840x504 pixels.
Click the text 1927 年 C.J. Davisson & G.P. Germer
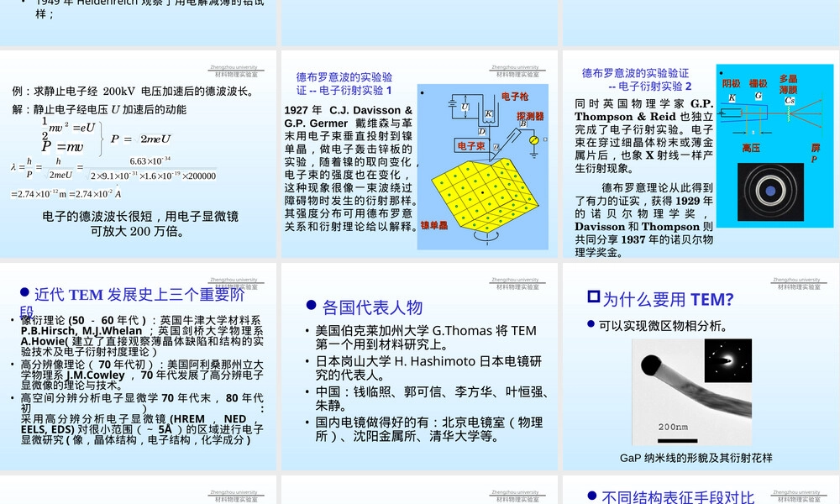click(x=349, y=116)
